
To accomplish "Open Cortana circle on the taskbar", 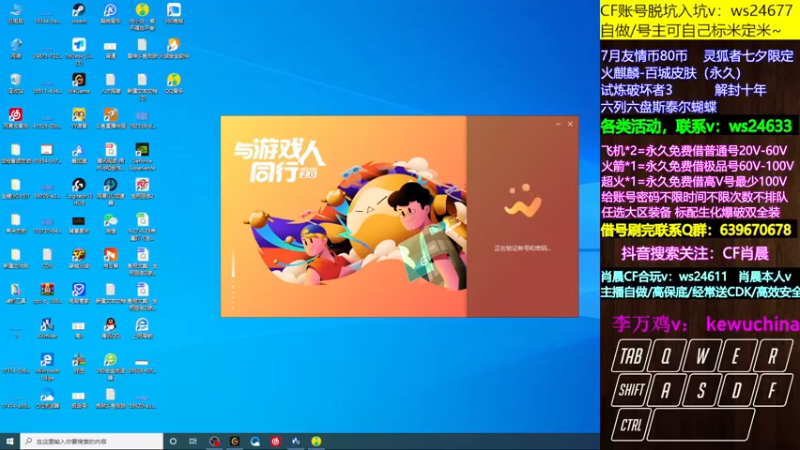I will pos(173,441).
